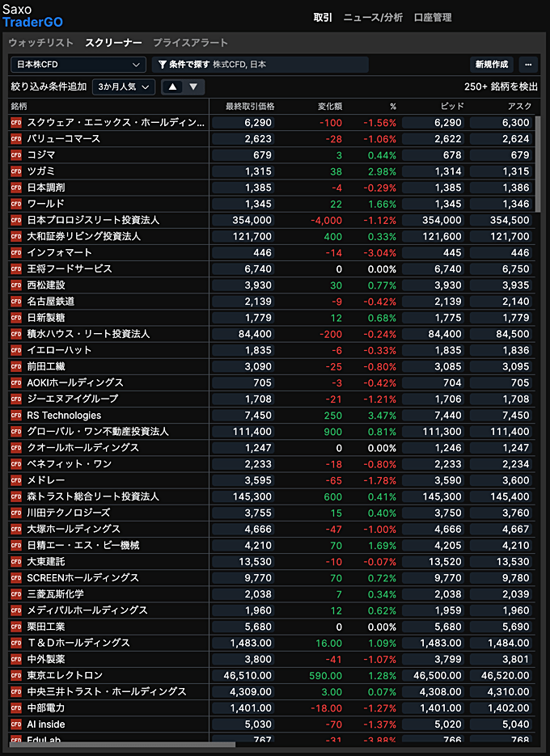Image resolution: width=550 pixels, height=756 pixels.
Task: Click CFD icon beside ワールド
Action: click(x=16, y=204)
